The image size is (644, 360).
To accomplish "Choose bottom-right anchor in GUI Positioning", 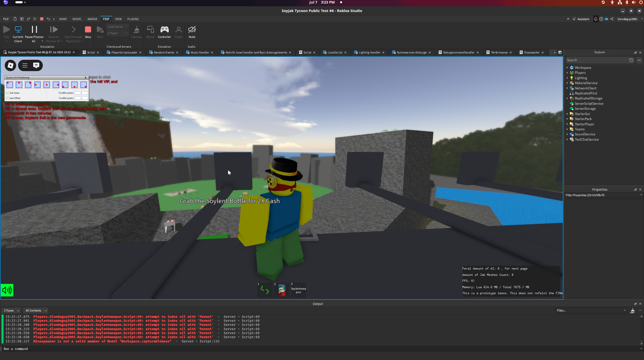I will pyautogui.click(x=84, y=85).
